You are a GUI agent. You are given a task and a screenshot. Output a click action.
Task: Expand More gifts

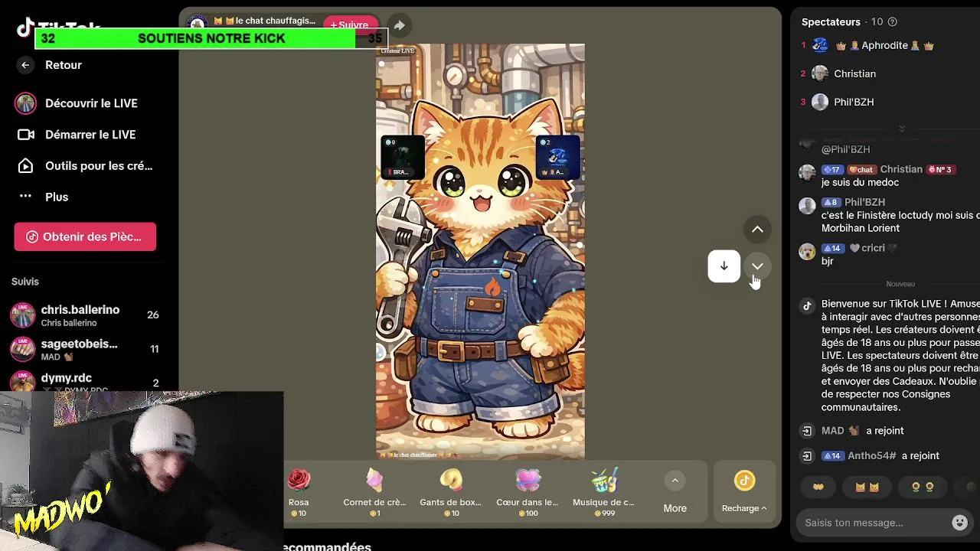[675, 493]
